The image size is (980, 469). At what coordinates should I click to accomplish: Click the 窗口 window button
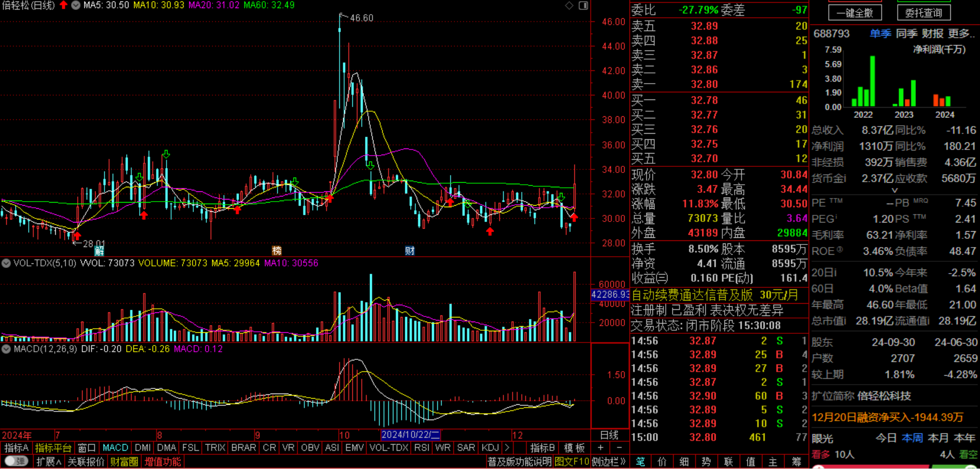point(87,448)
